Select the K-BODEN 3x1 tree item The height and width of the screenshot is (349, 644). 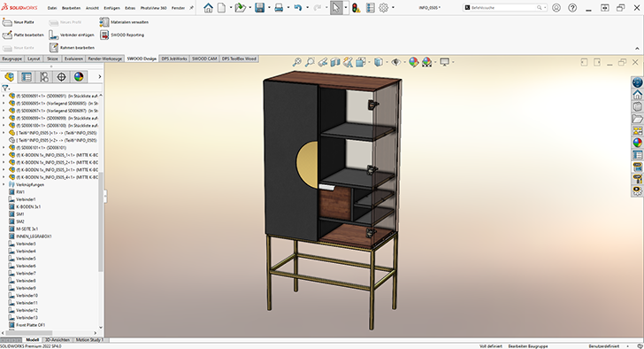(28, 206)
